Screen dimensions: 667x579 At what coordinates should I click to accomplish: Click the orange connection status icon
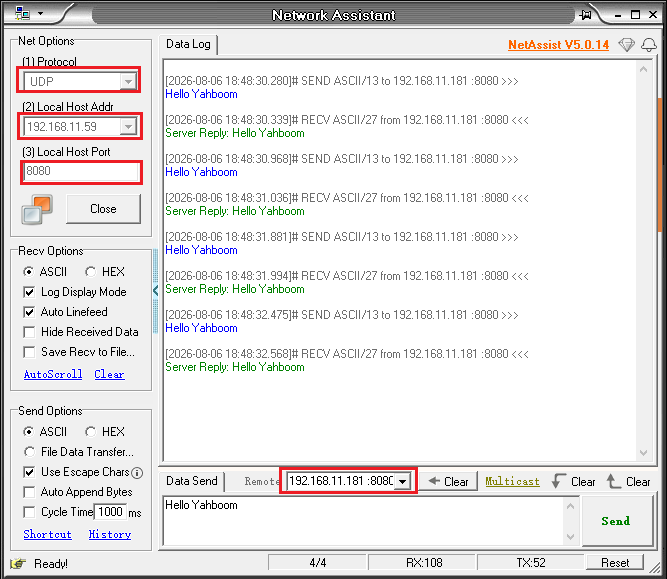point(37,209)
